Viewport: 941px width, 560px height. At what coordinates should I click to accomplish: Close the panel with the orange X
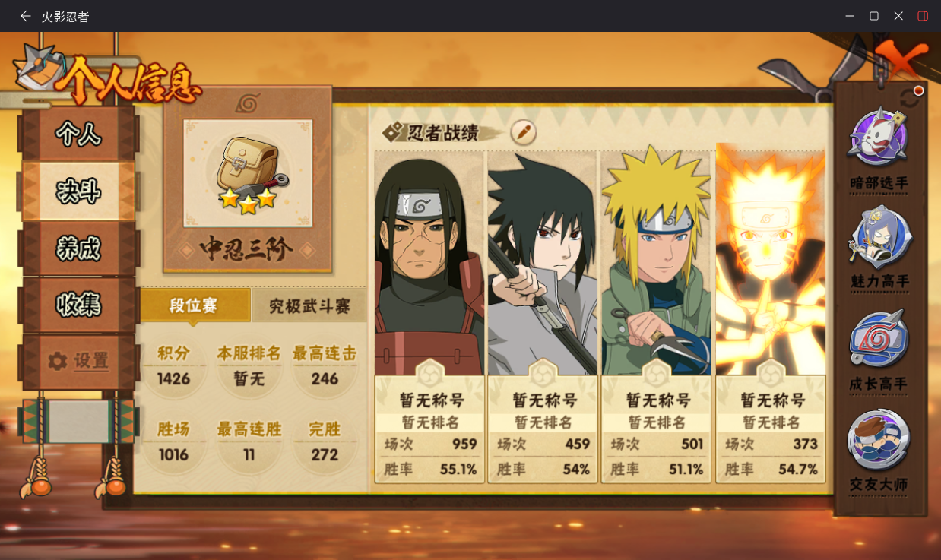(x=901, y=60)
